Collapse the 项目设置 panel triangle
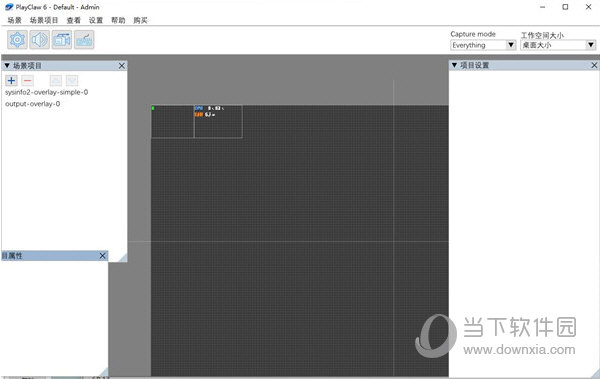Screen dimensions: 600x379 pos(454,65)
